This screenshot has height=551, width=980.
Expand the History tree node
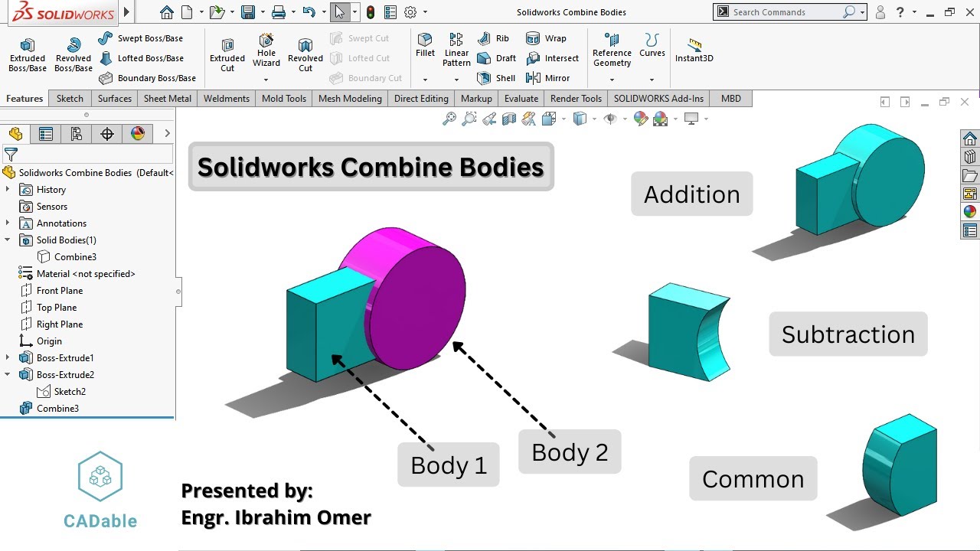(x=8, y=189)
